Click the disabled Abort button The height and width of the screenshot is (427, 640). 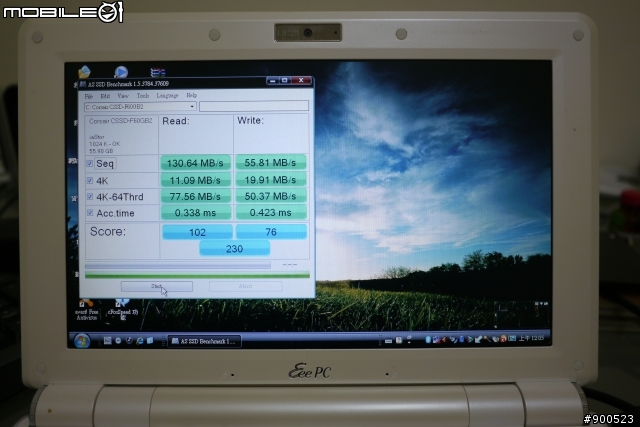pos(245,286)
